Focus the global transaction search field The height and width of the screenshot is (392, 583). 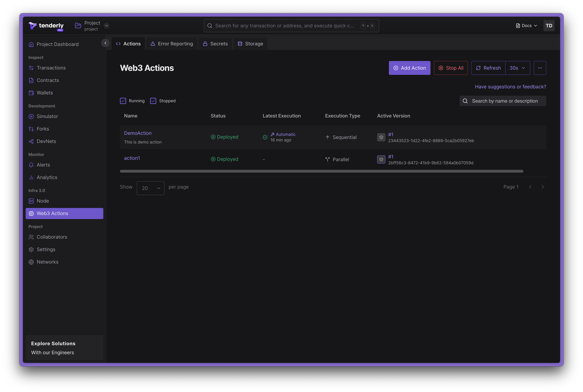click(x=291, y=26)
